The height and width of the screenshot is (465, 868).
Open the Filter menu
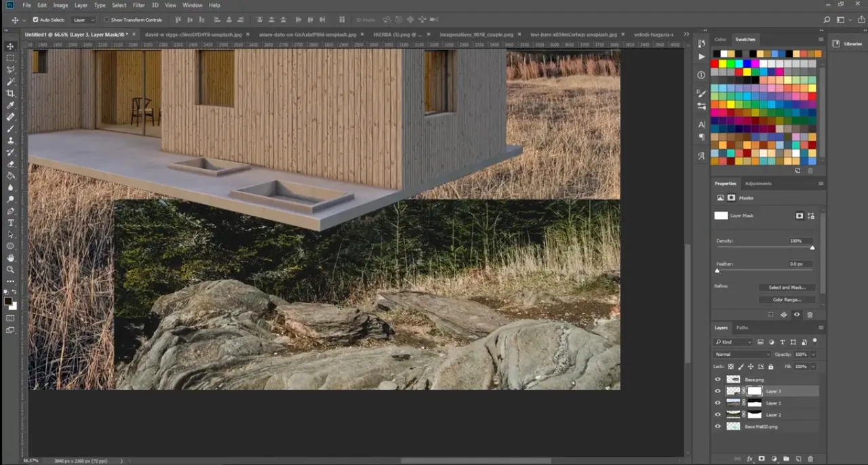click(x=138, y=5)
